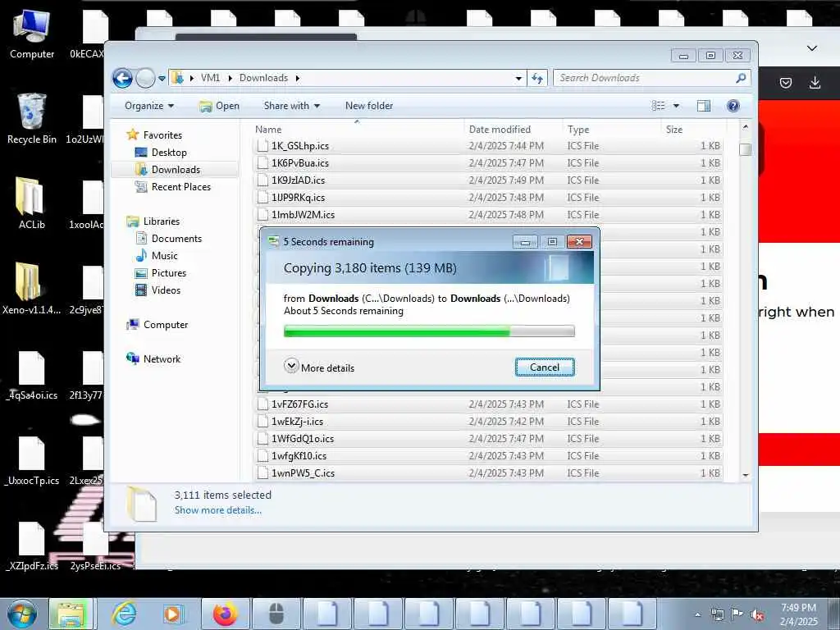Click VM1 in the address breadcrumb
The height and width of the screenshot is (630, 840).
click(210, 78)
